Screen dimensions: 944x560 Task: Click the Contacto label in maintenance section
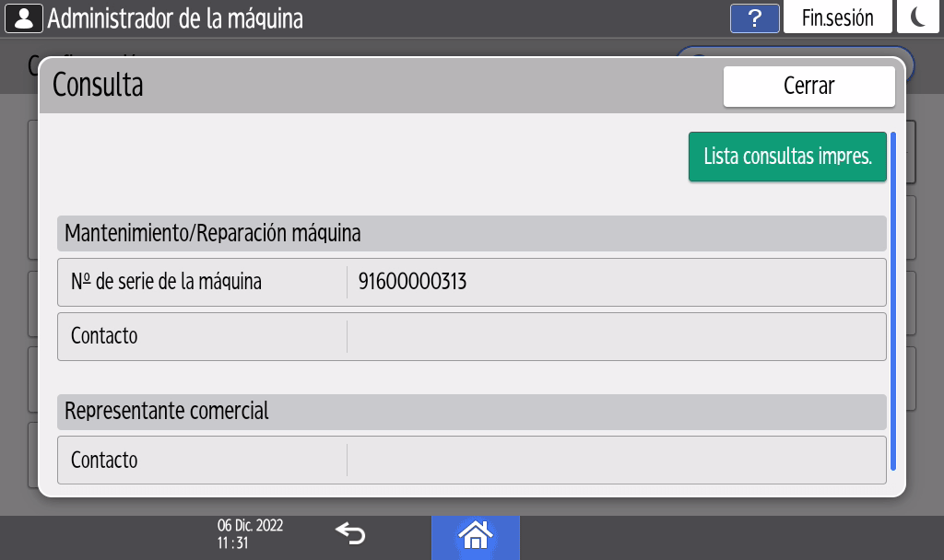tap(104, 336)
